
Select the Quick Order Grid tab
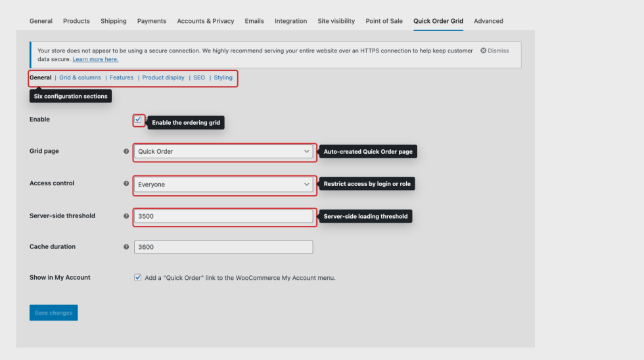438,21
